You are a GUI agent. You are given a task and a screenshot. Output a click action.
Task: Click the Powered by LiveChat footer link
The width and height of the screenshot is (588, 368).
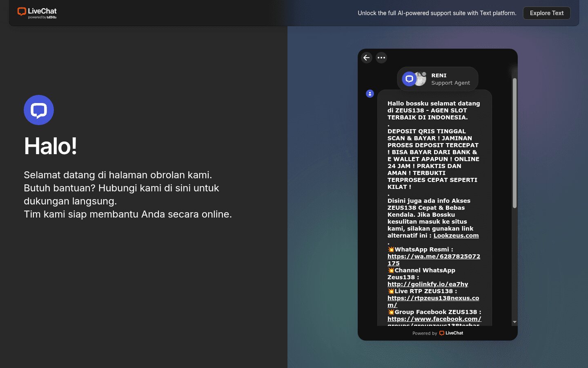438,333
